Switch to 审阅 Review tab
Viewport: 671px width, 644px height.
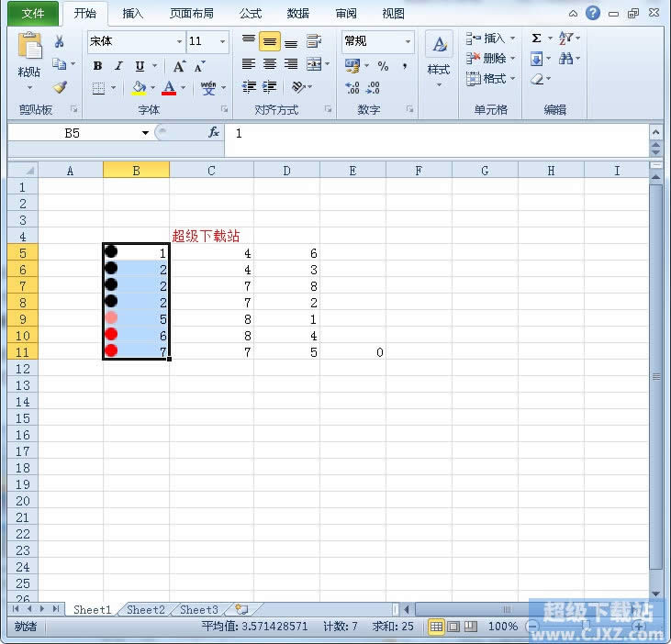(346, 14)
